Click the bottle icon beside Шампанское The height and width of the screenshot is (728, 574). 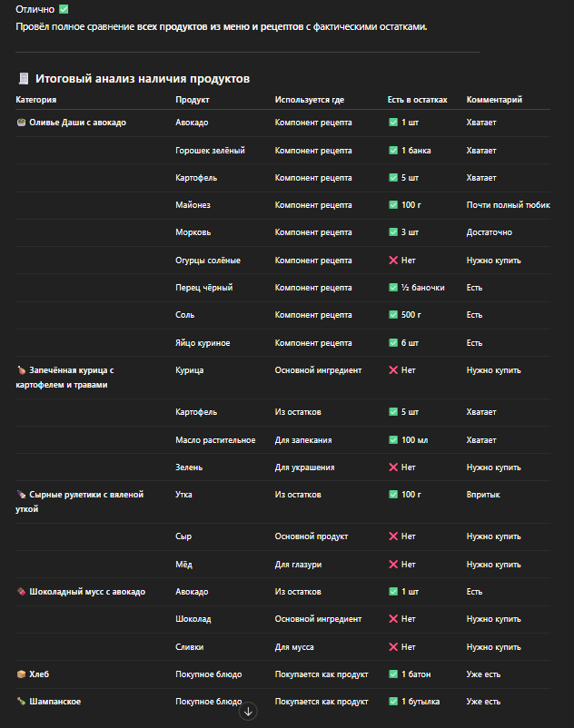pos(21,702)
